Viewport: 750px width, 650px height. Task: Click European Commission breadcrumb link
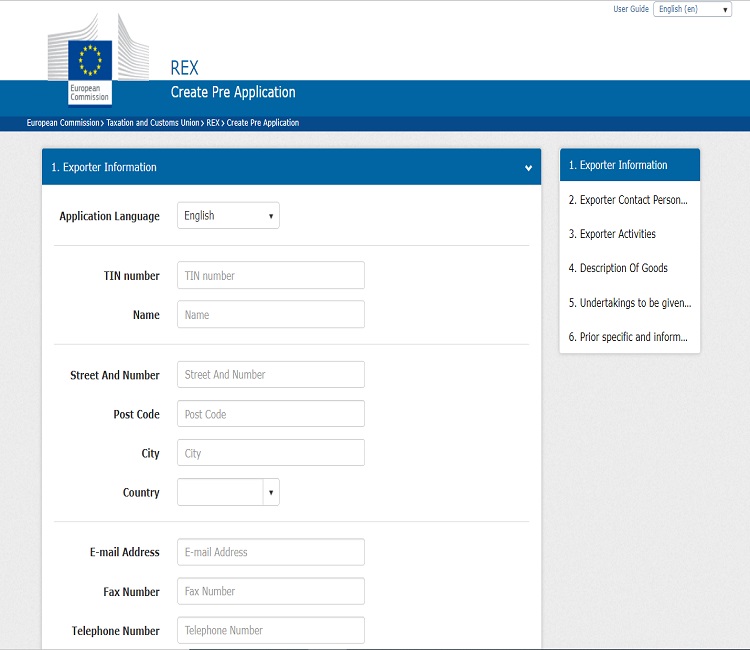[63, 123]
